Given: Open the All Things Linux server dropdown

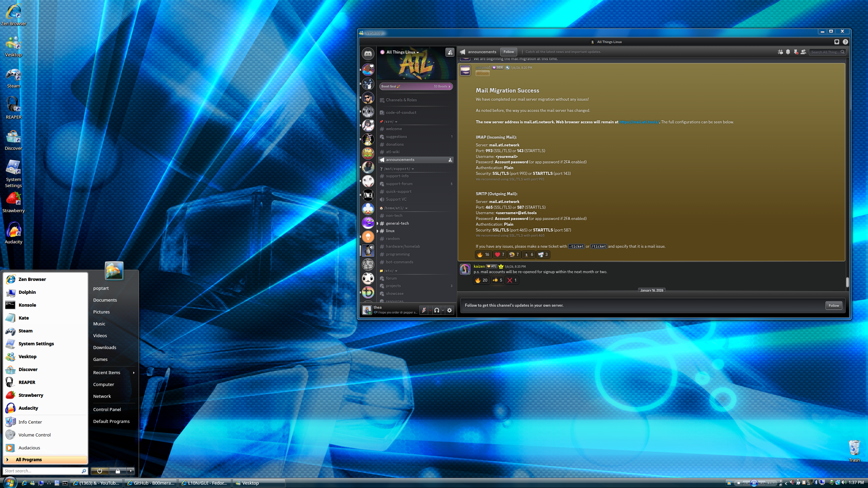Looking at the screenshot, I should [x=403, y=52].
